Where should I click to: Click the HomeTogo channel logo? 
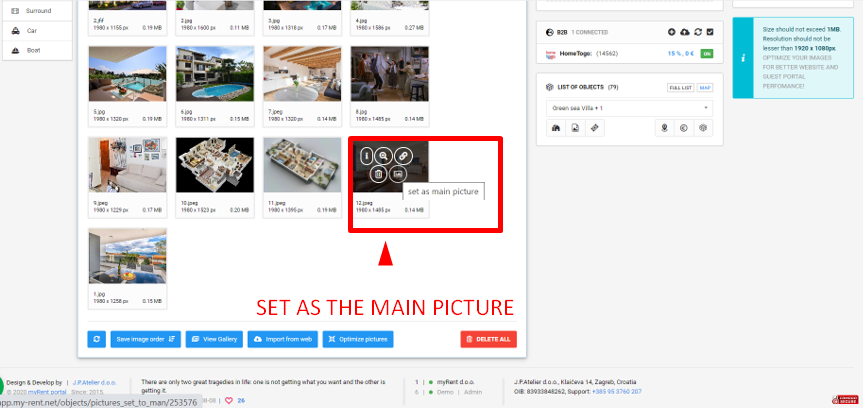[550, 54]
